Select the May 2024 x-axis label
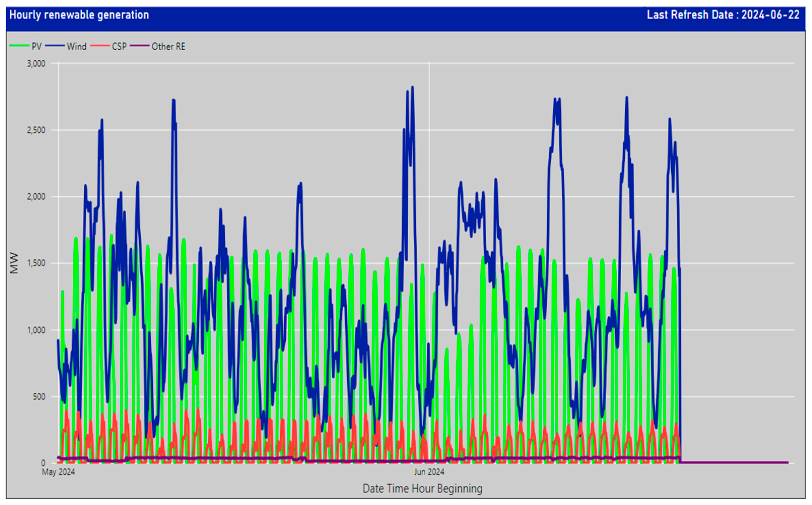Screen dimensions: 812x505 [58, 472]
